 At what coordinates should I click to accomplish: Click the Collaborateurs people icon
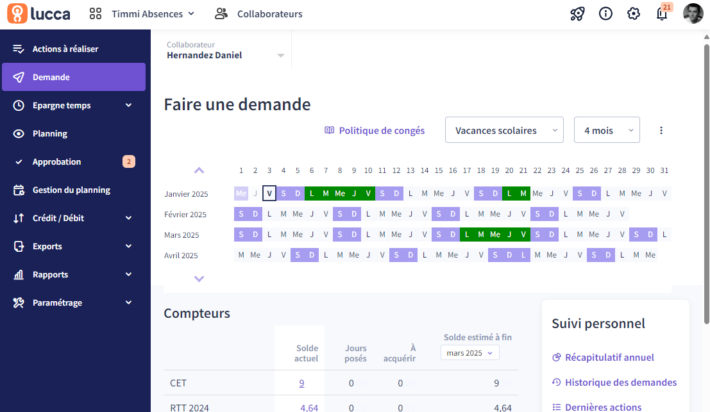pyautogui.click(x=221, y=14)
